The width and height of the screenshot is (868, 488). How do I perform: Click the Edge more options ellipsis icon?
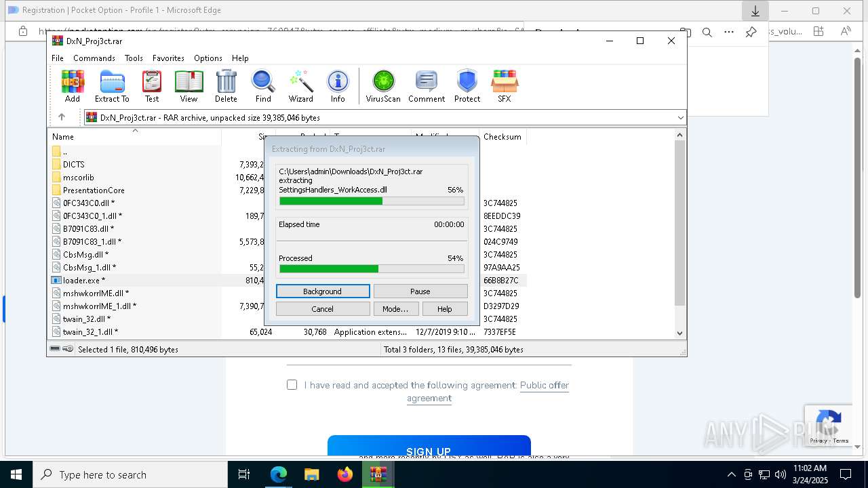(x=729, y=31)
